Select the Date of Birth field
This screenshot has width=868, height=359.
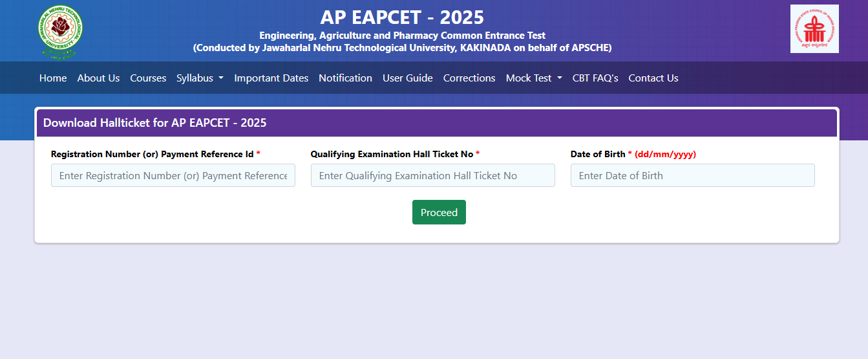click(x=692, y=175)
